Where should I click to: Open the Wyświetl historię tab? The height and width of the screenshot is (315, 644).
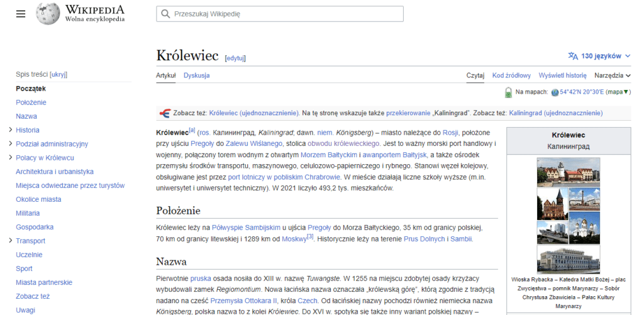[x=562, y=75]
